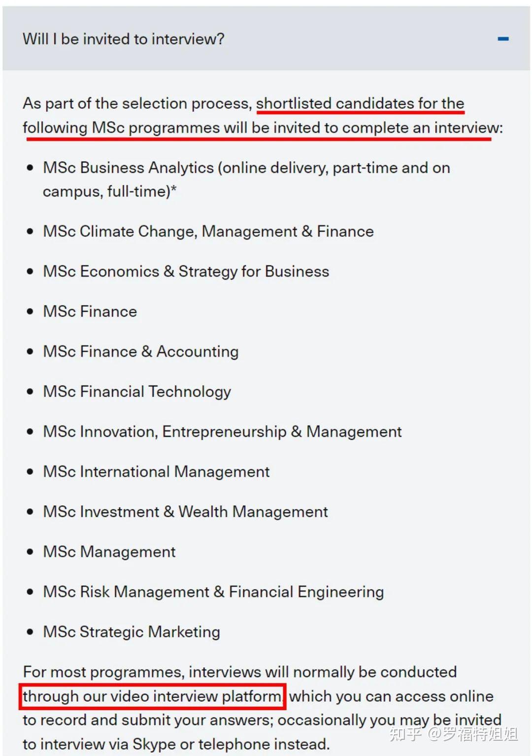
Task: Select MSc International Management item
Action: coord(156,471)
